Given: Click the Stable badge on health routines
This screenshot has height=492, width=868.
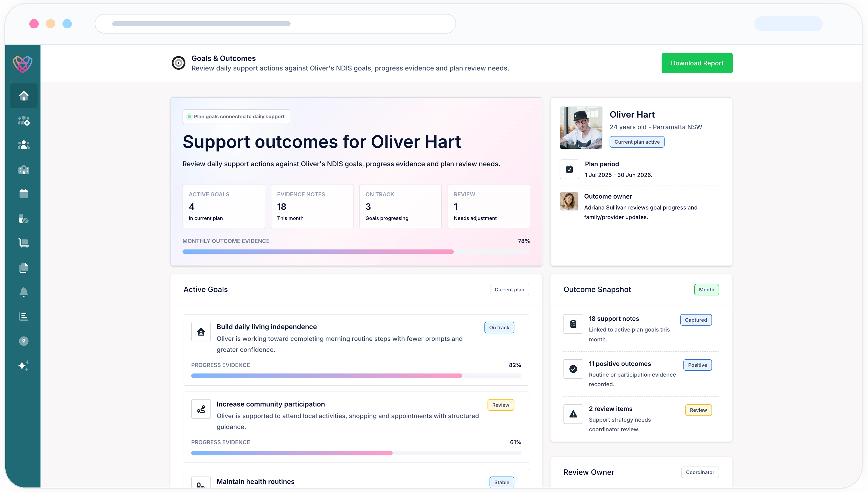Looking at the screenshot, I should coord(502,482).
